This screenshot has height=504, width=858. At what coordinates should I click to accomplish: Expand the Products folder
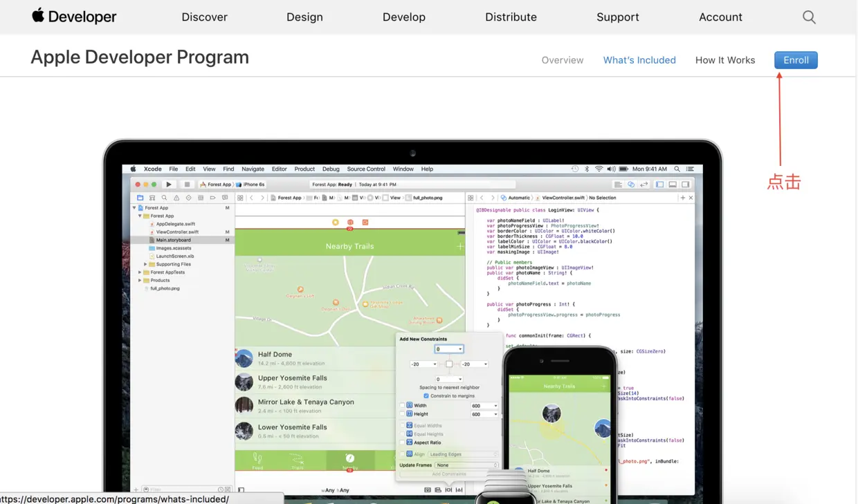[140, 280]
